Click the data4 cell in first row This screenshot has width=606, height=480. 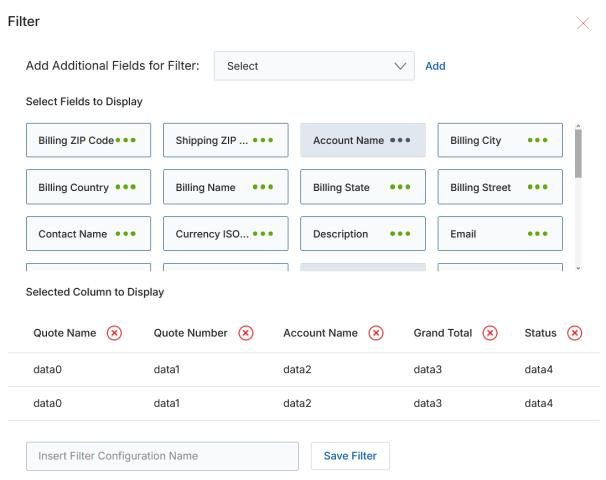[x=539, y=369]
